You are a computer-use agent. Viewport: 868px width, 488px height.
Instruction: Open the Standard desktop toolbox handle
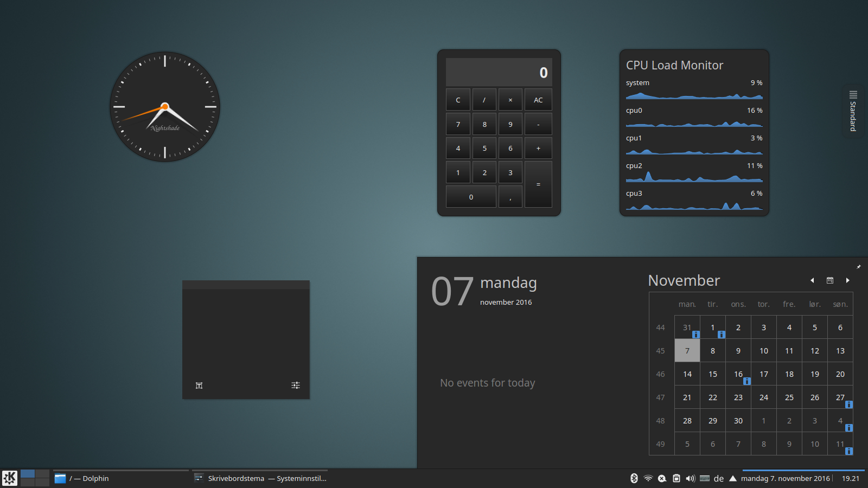[853, 111]
